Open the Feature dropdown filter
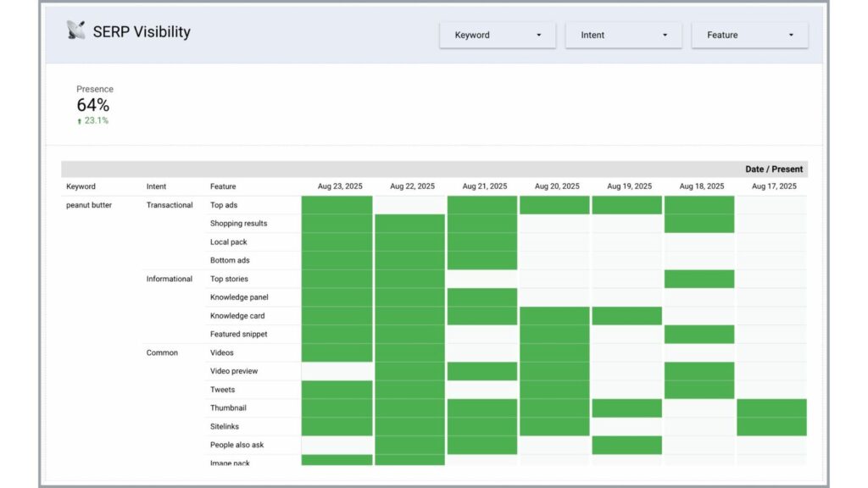The height and width of the screenshot is (488, 868). point(749,35)
